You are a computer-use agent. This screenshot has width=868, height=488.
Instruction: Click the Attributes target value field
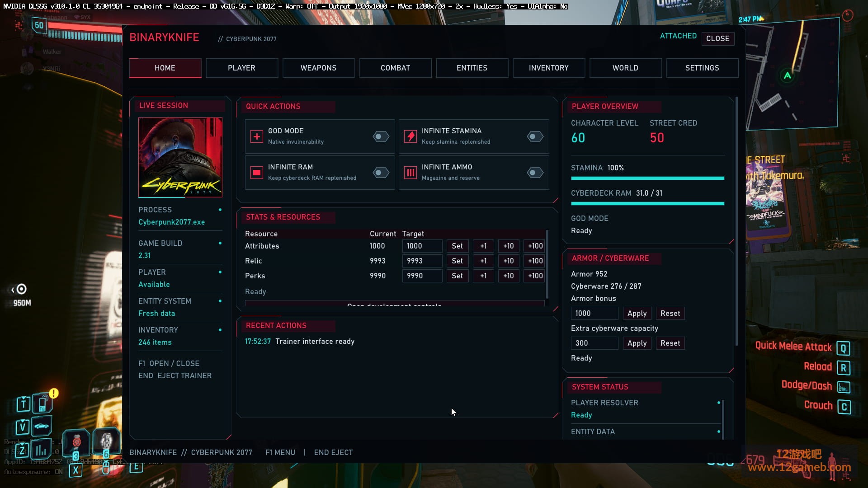coord(422,246)
